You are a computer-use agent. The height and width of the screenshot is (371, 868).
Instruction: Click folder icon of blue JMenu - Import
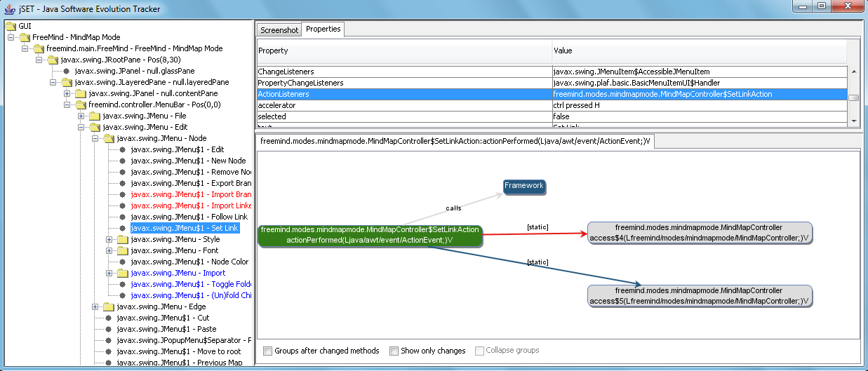[x=123, y=273]
